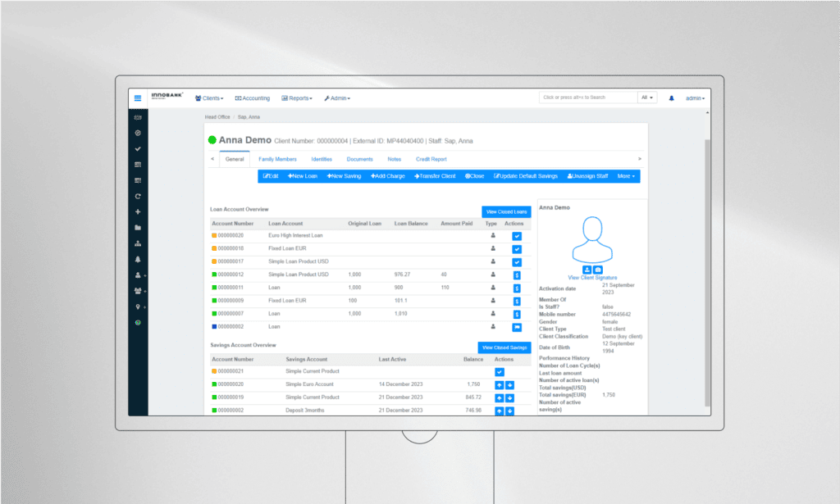Open the admin dropdown at top right
Viewport: 840px width, 504px height.
coord(694,98)
